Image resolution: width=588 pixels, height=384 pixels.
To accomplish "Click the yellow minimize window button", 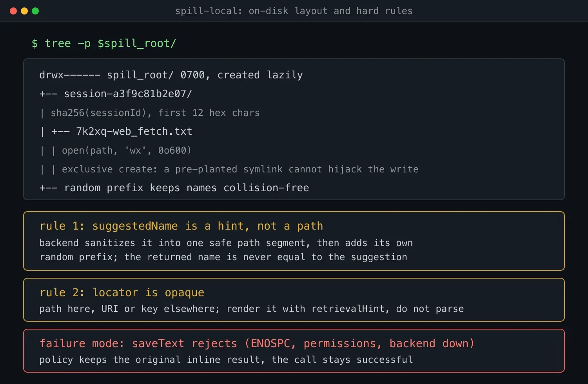I will coord(24,11).
